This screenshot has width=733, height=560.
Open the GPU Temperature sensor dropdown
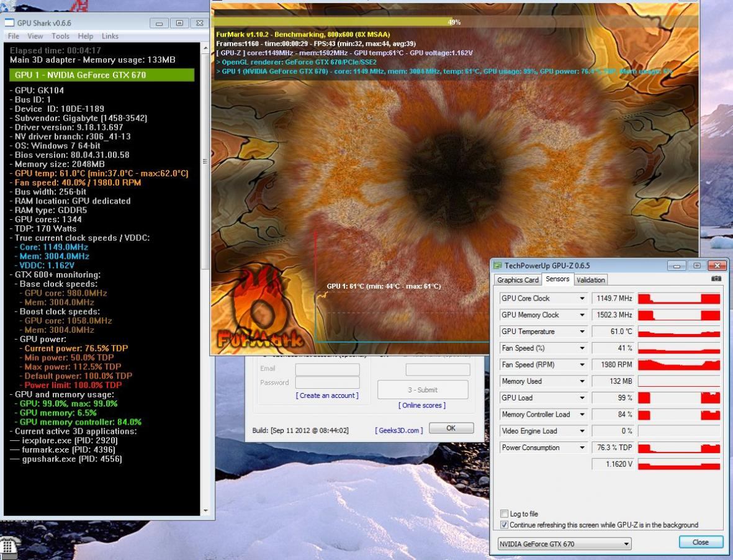(582, 332)
